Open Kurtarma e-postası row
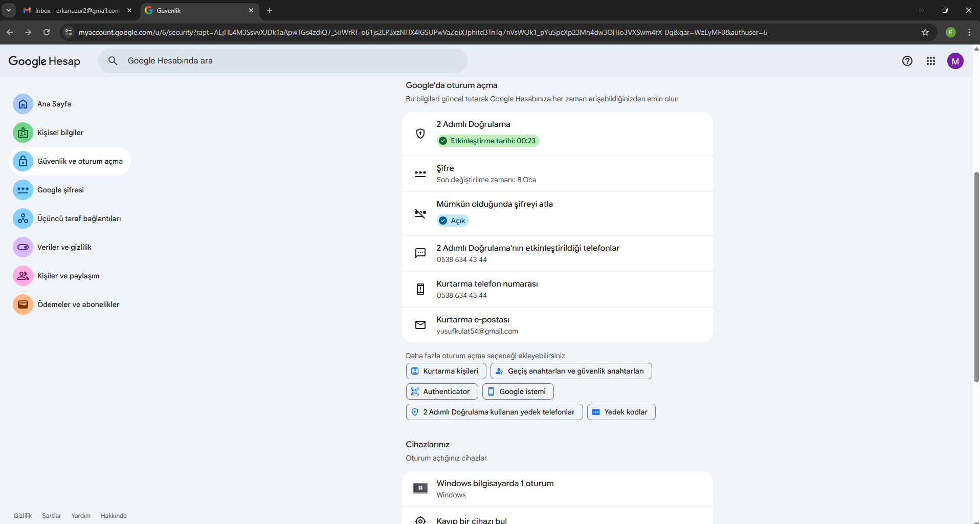The image size is (980, 524). point(558,325)
